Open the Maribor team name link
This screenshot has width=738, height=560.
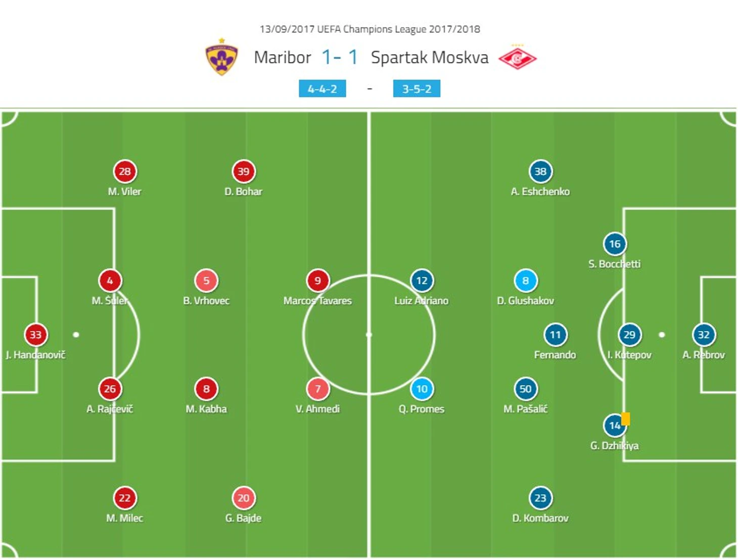(283, 57)
